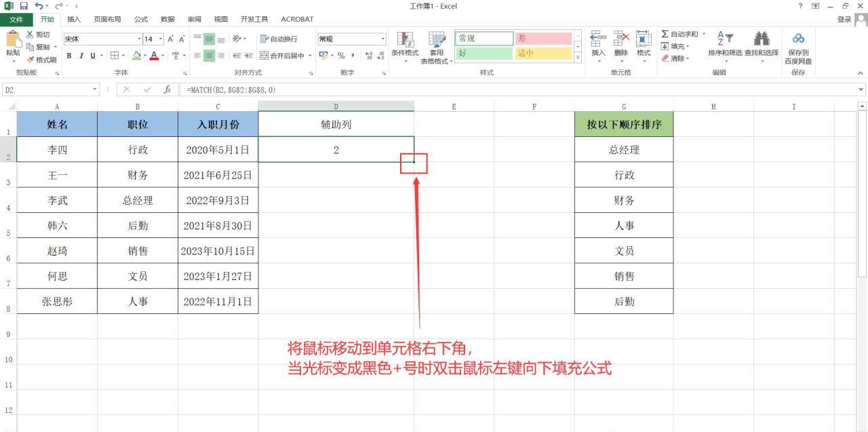Click the increase decimal icon

pos(368,56)
